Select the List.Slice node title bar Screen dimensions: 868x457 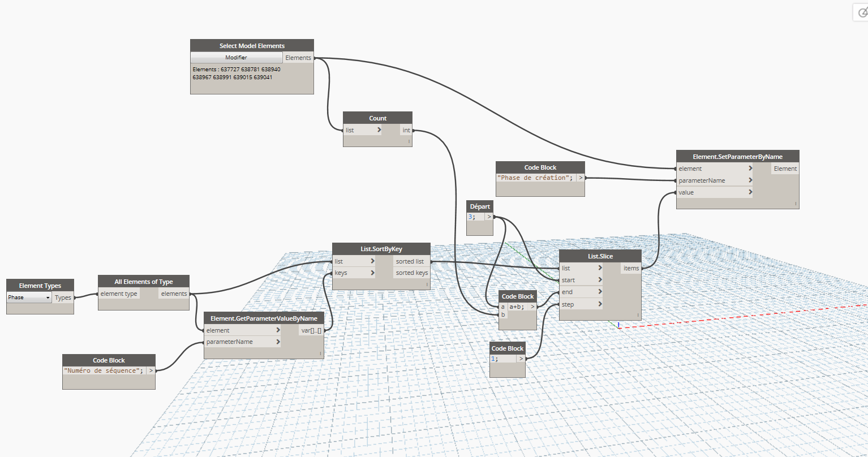600,256
